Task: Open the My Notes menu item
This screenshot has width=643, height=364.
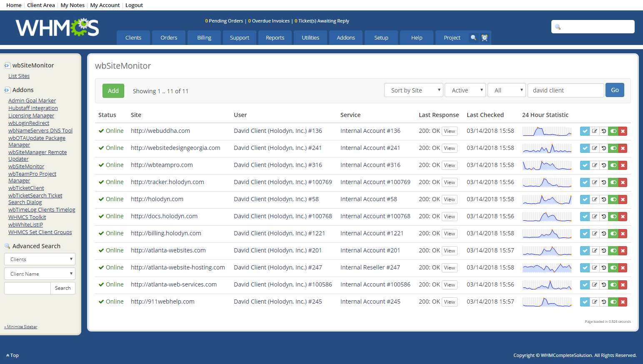Action: tap(72, 5)
